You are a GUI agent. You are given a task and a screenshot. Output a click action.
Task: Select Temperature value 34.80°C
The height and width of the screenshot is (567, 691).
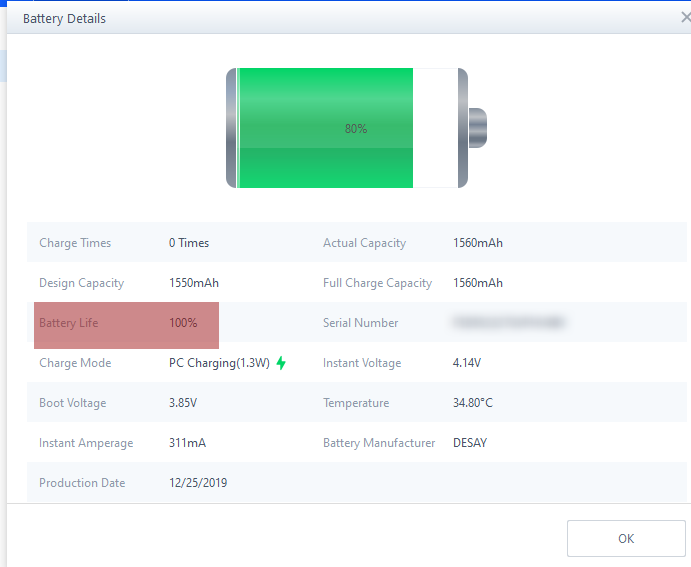[473, 403]
